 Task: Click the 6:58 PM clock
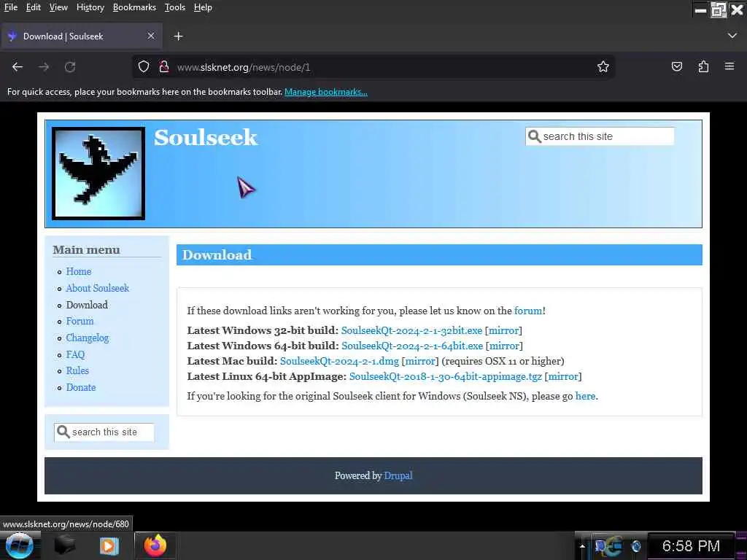click(691, 545)
